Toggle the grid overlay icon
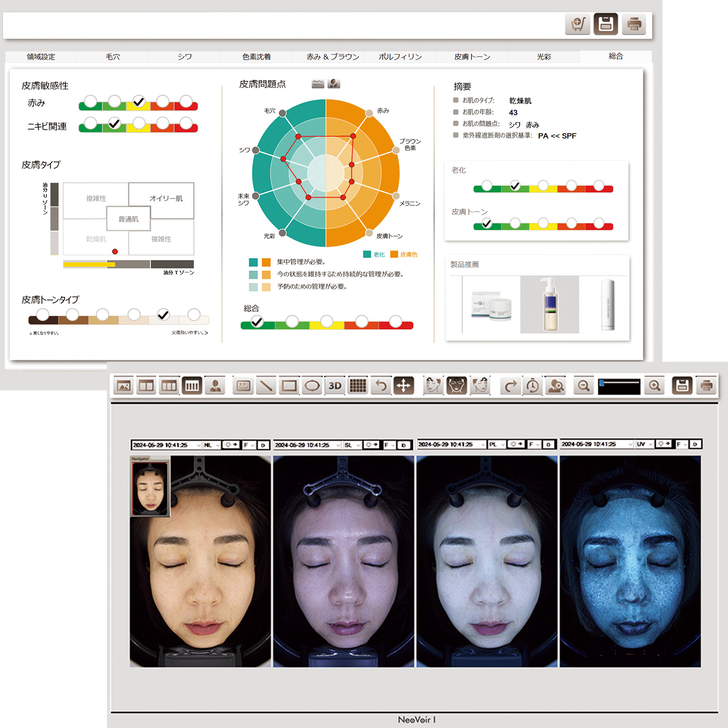 coord(358,386)
